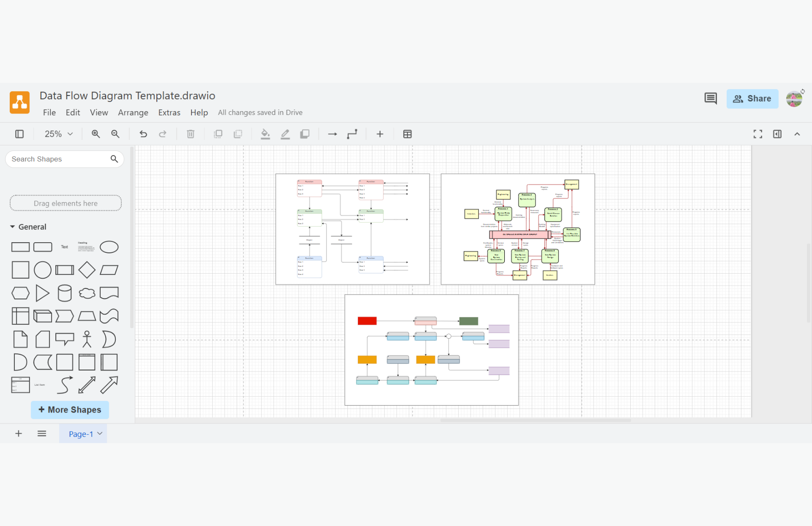
Task: Open the 25% zoom level dropdown
Action: coord(59,134)
